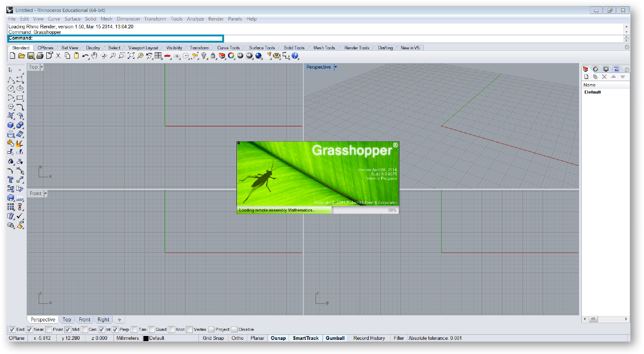Click the light bulb hide objects icon

[x=204, y=56]
